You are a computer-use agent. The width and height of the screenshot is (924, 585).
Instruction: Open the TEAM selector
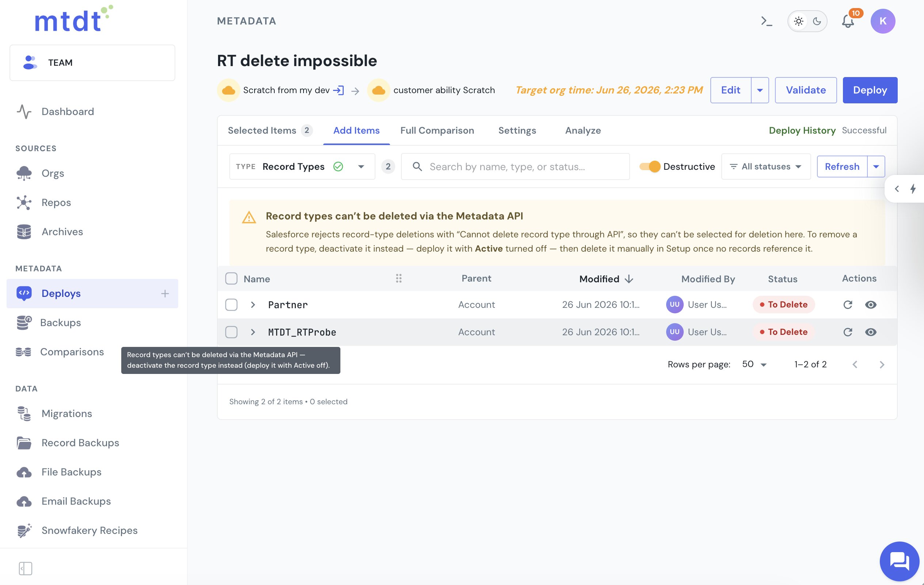[x=92, y=62]
